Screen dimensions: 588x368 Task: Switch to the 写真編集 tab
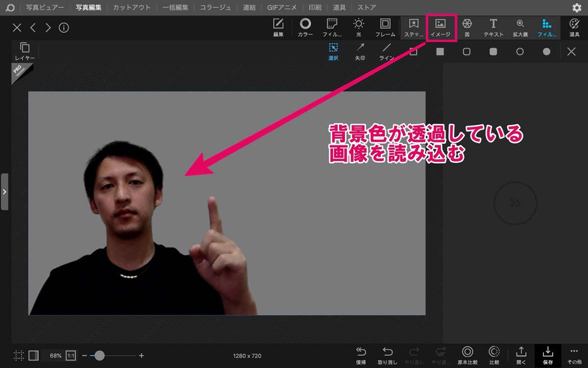pyautogui.click(x=89, y=8)
